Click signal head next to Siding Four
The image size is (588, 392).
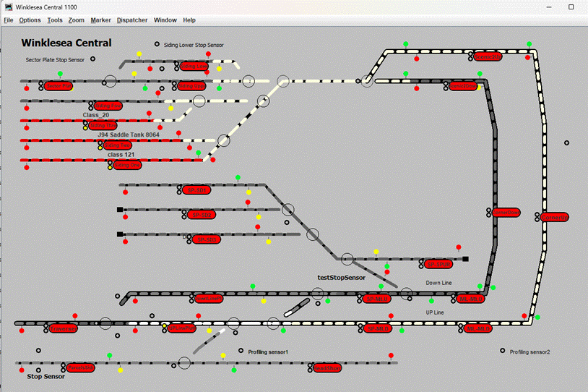(x=92, y=106)
